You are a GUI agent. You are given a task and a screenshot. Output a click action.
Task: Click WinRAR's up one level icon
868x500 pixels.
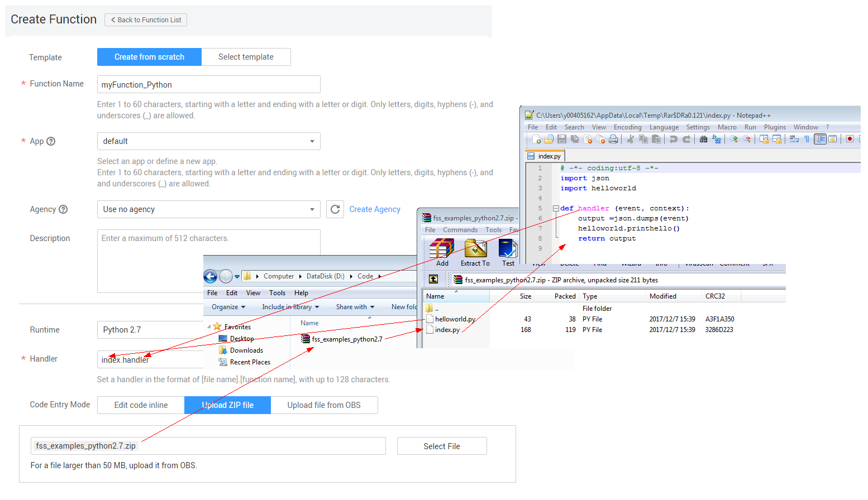433,280
